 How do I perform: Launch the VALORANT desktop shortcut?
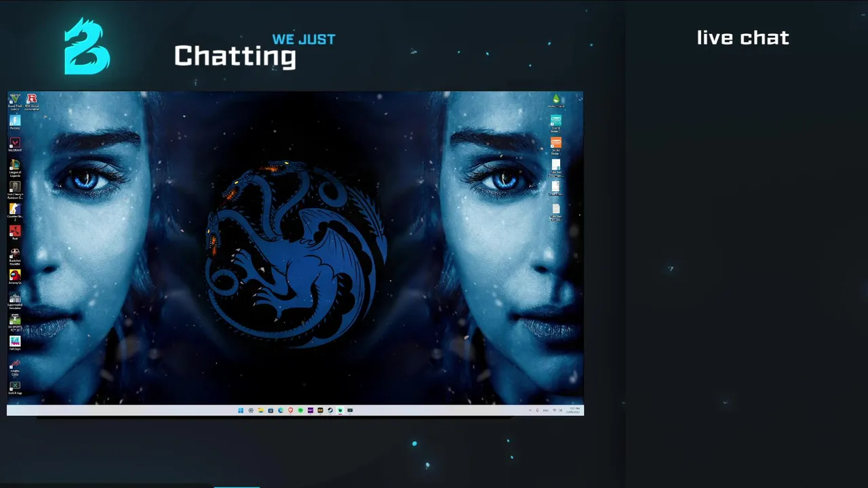click(14, 144)
